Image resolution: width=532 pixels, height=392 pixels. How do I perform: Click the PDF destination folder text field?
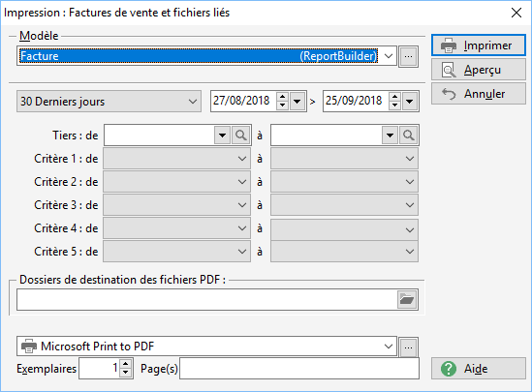click(207, 299)
